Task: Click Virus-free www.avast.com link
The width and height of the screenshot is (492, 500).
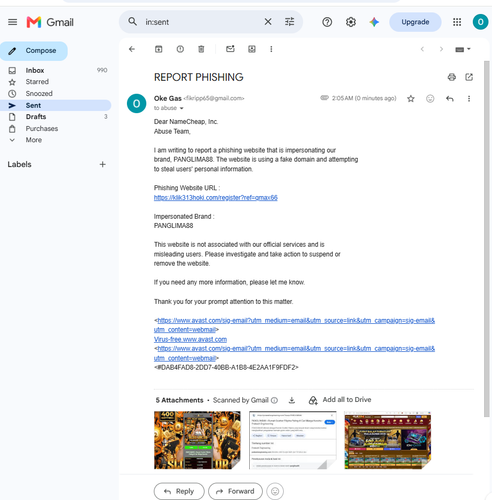Action: pyautogui.click(x=190, y=339)
